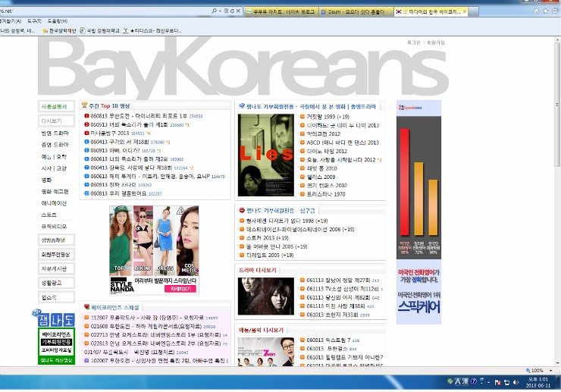Screen dimensions: 561x392
Task: Open 악의교전 2012 movie link
Action: point(324,134)
